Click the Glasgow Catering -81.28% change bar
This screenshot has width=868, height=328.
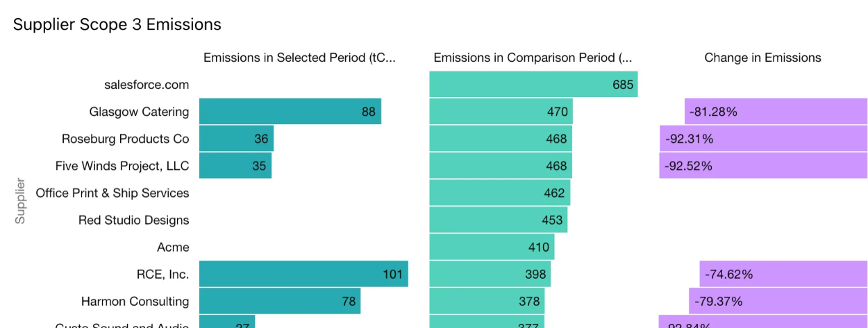pos(776,112)
